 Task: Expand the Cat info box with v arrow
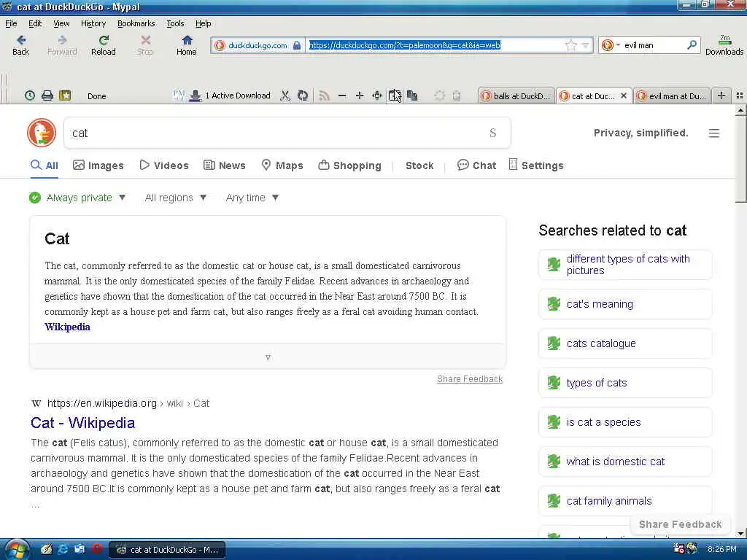(268, 357)
